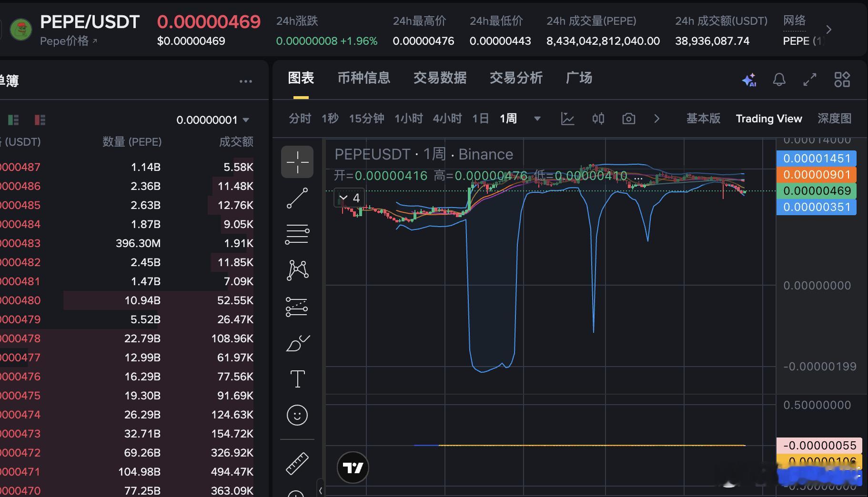
Task: Select the 4小时 interval
Action: (447, 119)
